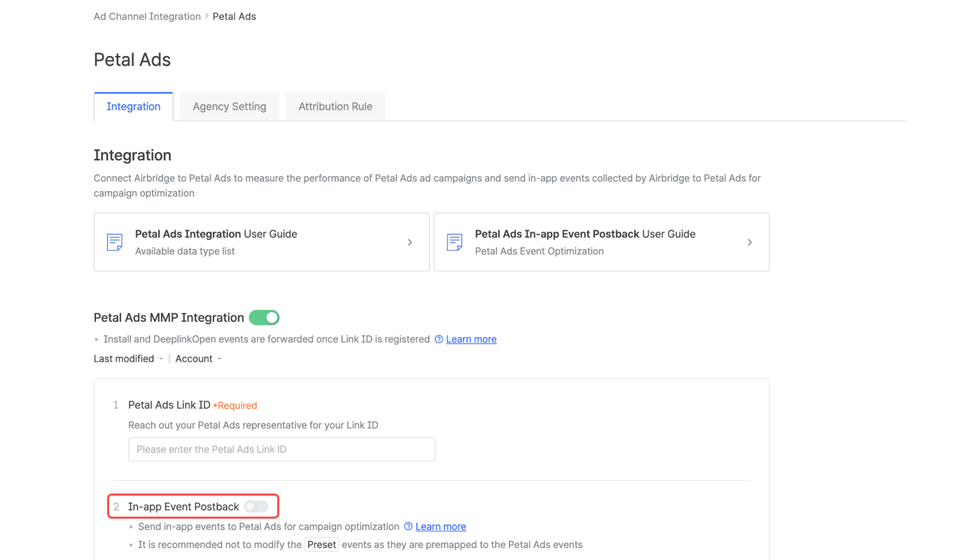Click the Petal Ads Link ID label
This screenshot has width=980, height=560.
[169, 405]
